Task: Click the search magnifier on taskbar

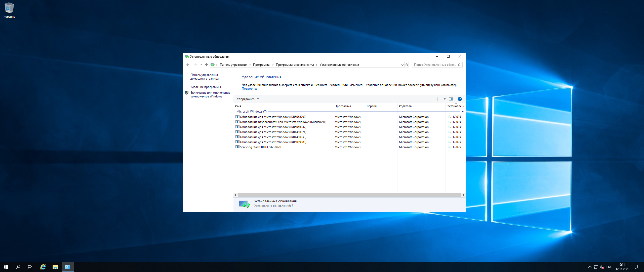Action: [18, 267]
